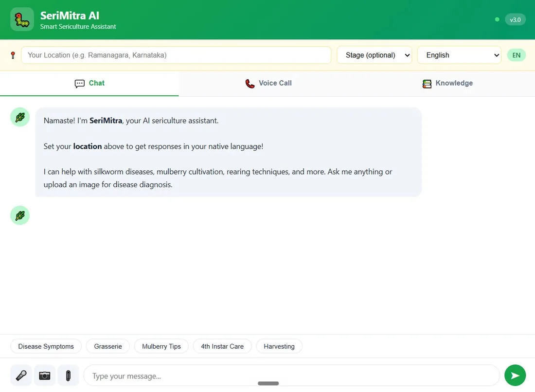
Task: Select the Disease Symptoms quick prompt
Action: (46, 346)
